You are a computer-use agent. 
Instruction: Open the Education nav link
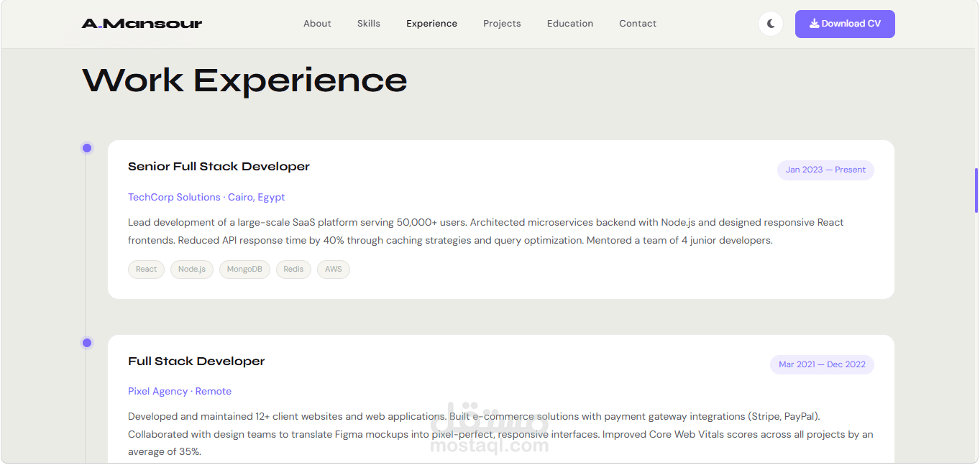coord(570,24)
